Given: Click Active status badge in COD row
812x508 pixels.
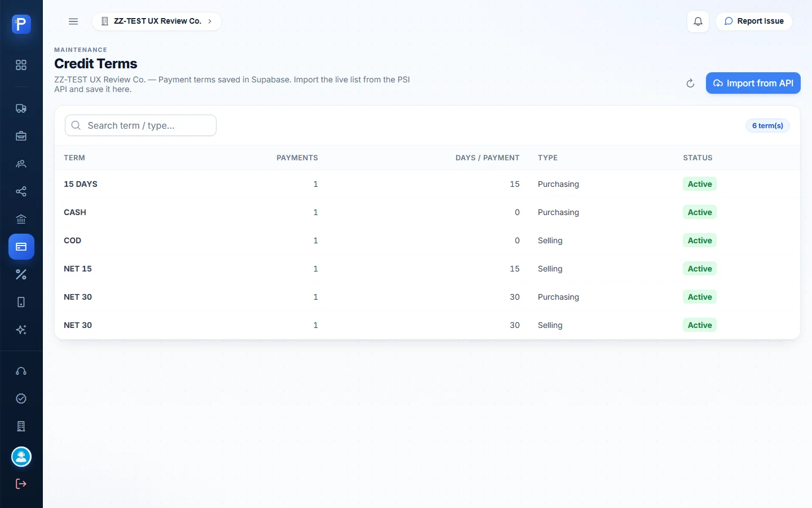Looking at the screenshot, I should (x=700, y=240).
